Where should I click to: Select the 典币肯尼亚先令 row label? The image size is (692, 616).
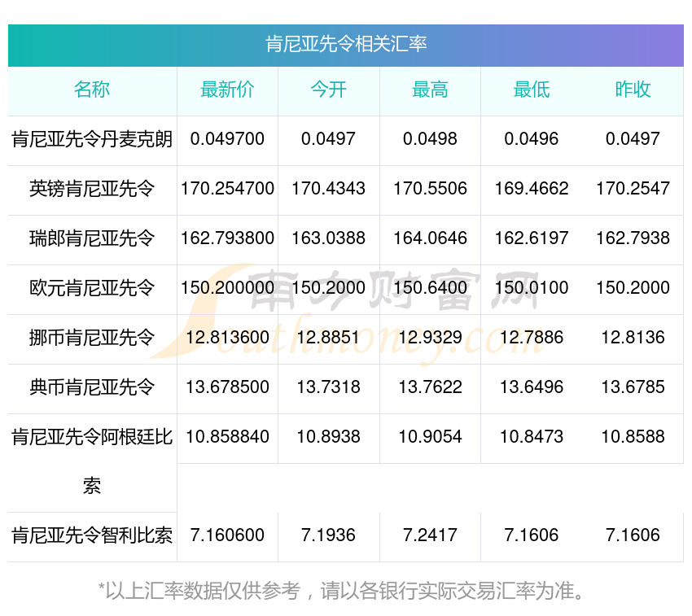click(x=92, y=387)
